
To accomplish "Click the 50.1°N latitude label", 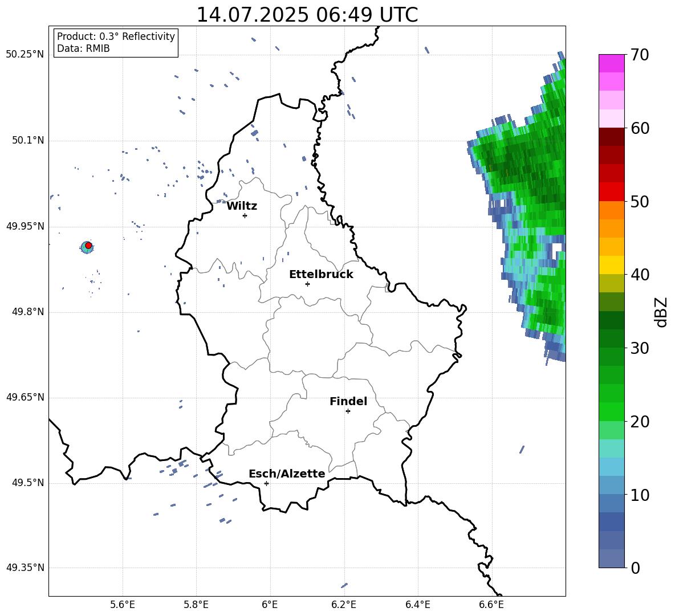I will tap(27, 141).
